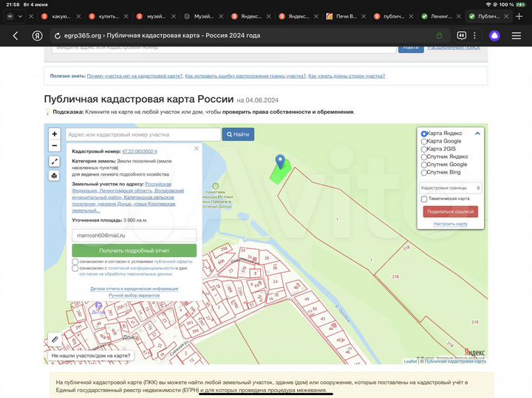
Task: Select the Спутник Bing radio option
Action: pyautogui.click(x=424, y=173)
